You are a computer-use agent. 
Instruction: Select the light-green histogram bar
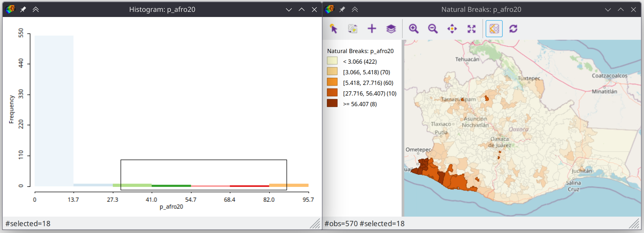(x=132, y=185)
